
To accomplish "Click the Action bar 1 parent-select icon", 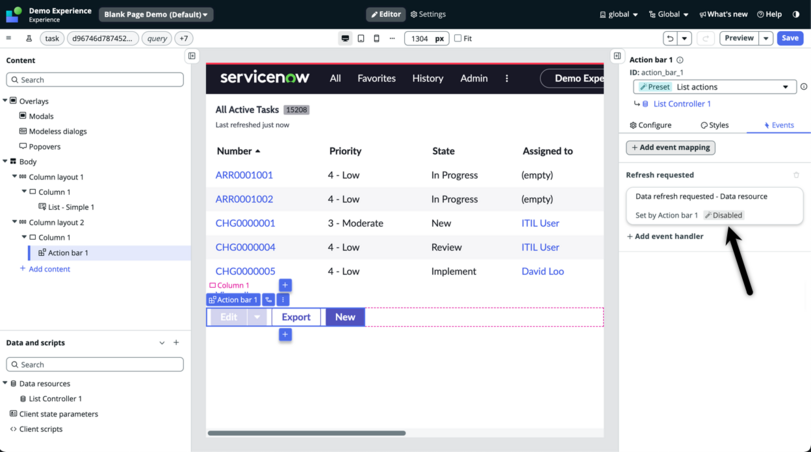I will tap(268, 299).
